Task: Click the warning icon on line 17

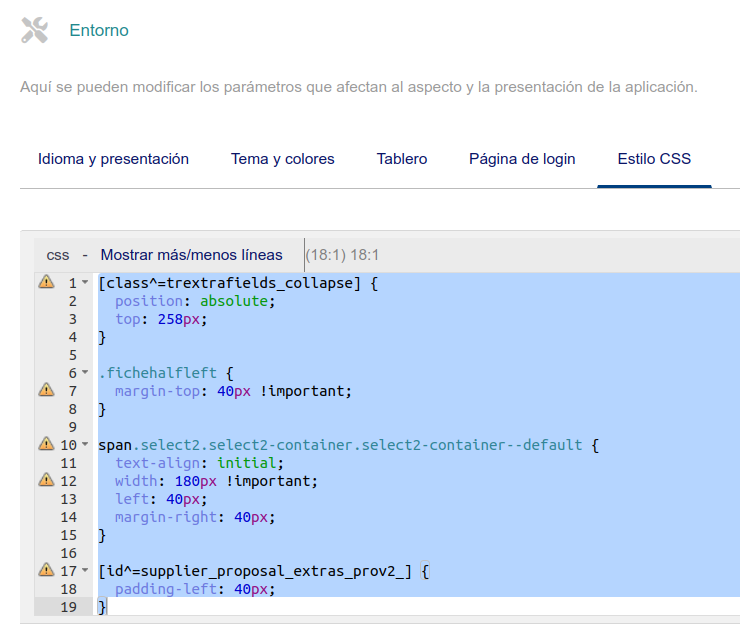Action: click(46, 570)
